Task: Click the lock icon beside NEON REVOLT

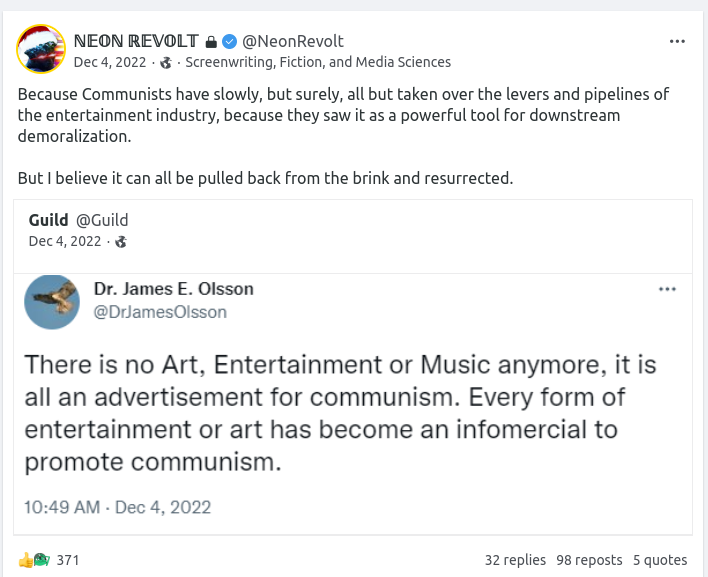Action: point(210,42)
